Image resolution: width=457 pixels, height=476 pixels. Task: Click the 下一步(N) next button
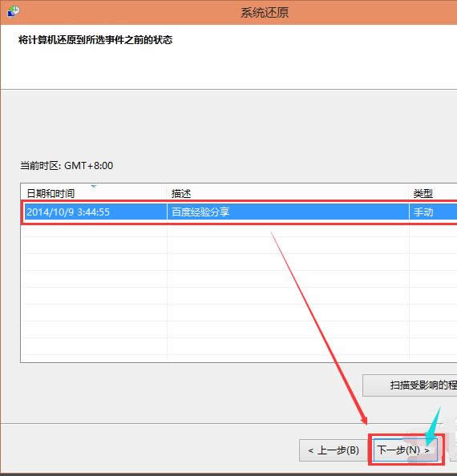tap(405, 450)
